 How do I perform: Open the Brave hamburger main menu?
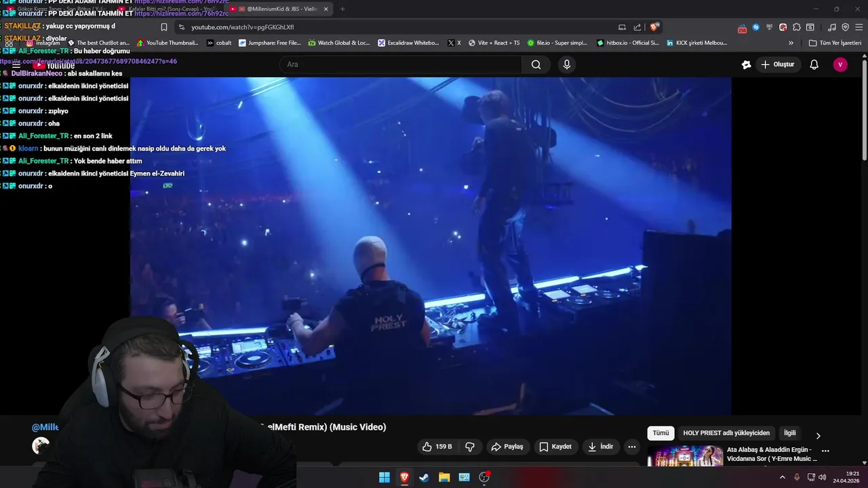pyautogui.click(x=858, y=27)
